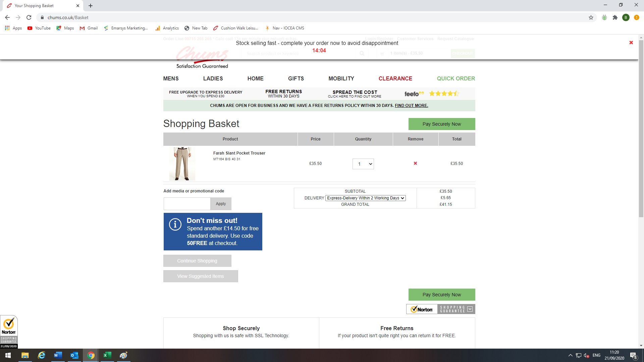
Task: Click the Spread The Cost banner
Action: pos(355,94)
